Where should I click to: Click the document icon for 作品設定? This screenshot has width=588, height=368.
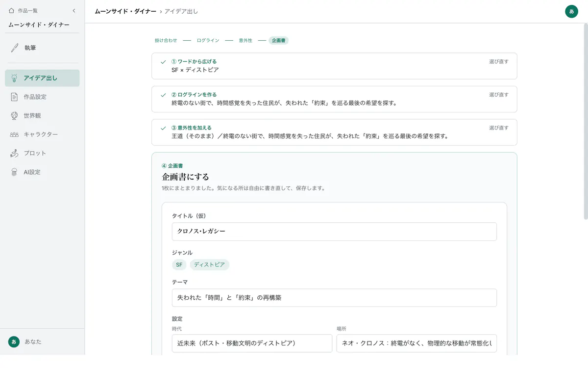click(15, 97)
